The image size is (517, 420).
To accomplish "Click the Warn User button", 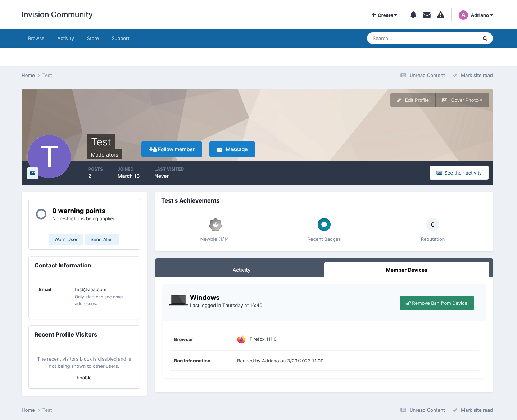I will pos(66,239).
